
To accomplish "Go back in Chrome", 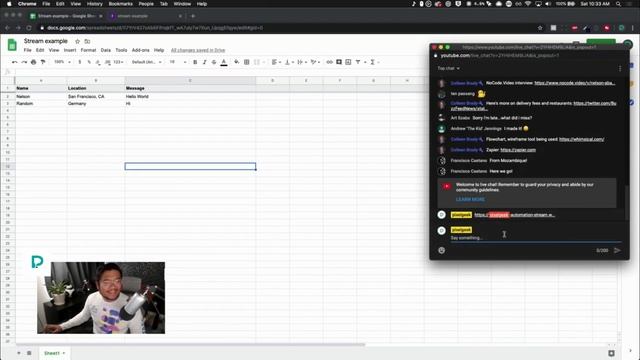I will coord(7,28).
